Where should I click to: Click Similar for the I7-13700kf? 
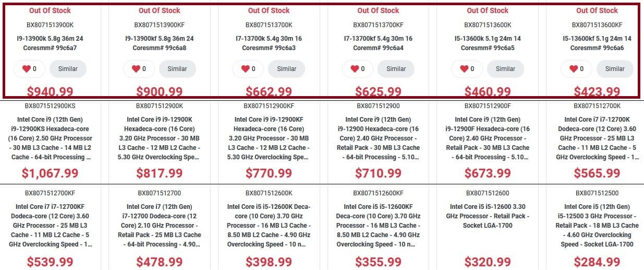[396, 69]
